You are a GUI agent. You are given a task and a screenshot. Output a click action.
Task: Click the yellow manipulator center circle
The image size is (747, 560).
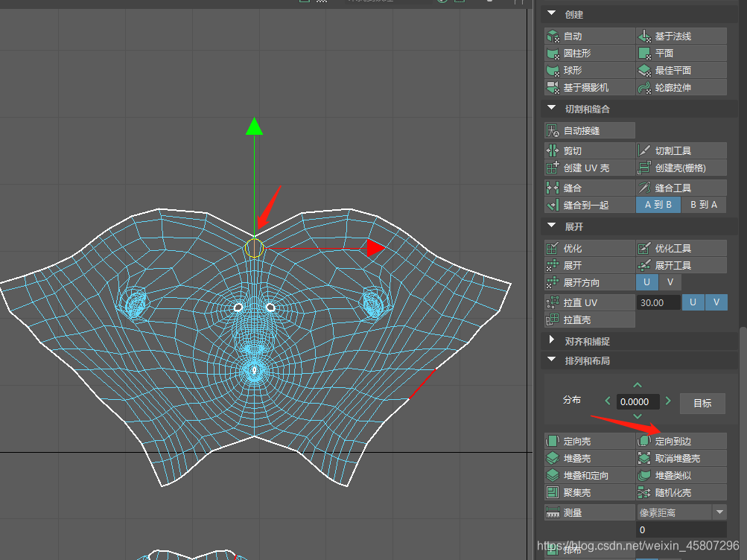(x=255, y=248)
